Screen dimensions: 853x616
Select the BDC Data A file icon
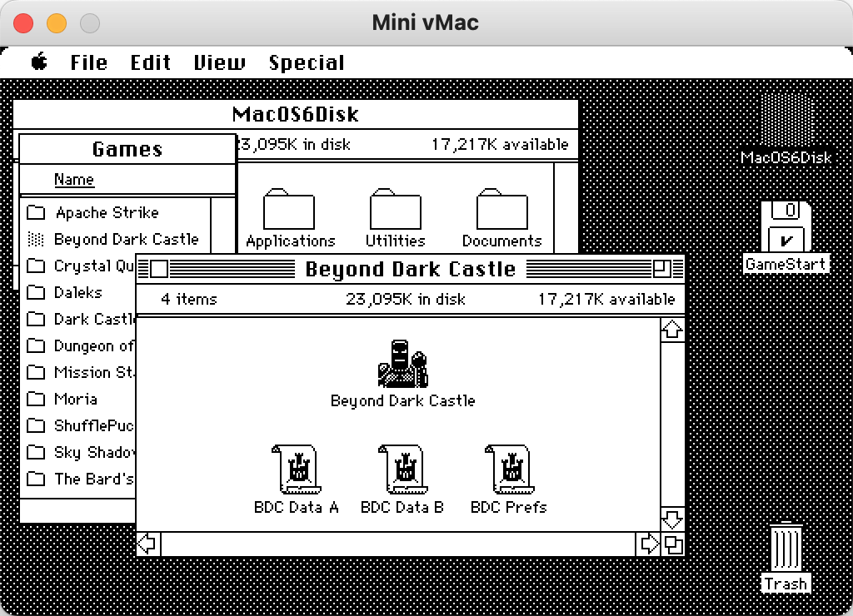(x=297, y=469)
